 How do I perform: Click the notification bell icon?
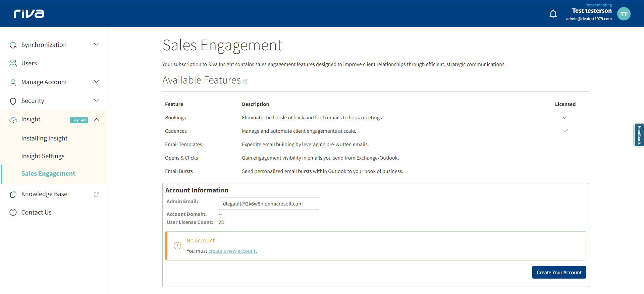(553, 14)
